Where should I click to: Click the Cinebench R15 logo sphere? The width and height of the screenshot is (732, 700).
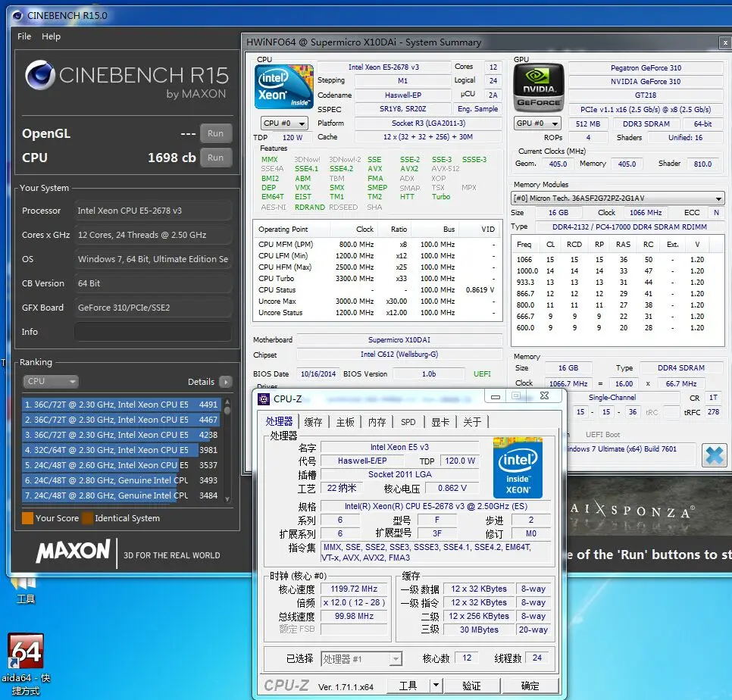point(39,75)
